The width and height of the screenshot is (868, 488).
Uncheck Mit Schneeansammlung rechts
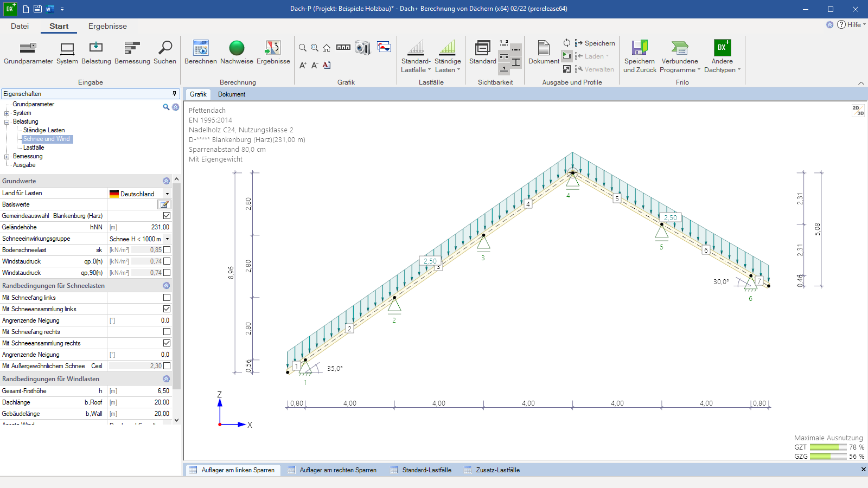[167, 343]
